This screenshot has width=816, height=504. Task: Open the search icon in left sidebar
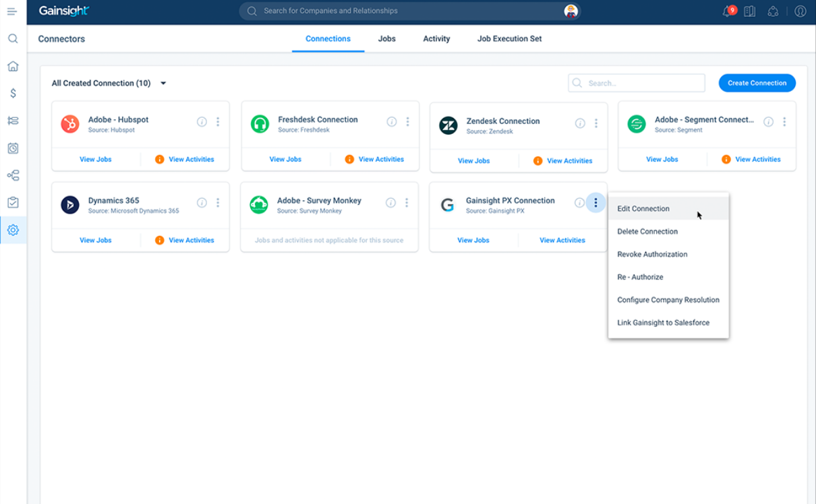click(x=13, y=38)
